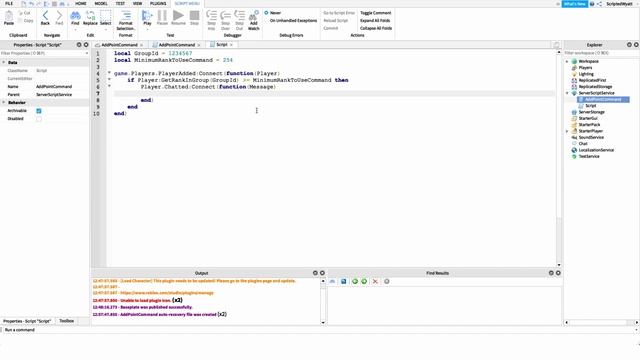
Task: Select LocalizationService in Explorer
Action: (596, 150)
